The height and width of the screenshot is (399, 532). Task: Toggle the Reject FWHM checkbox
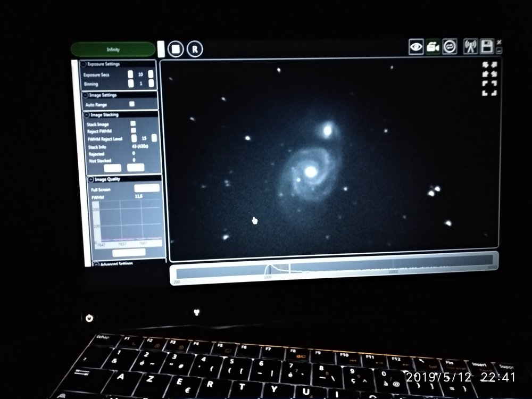point(134,130)
